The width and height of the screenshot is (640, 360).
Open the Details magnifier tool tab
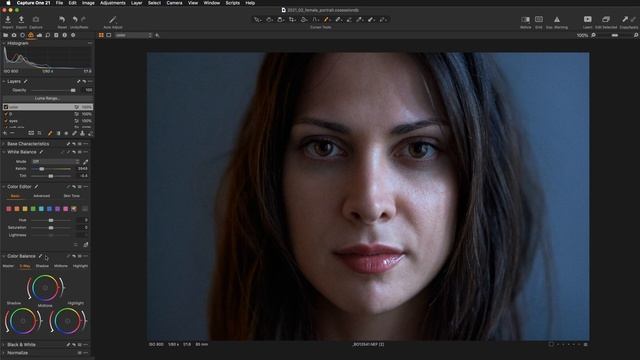click(48, 36)
